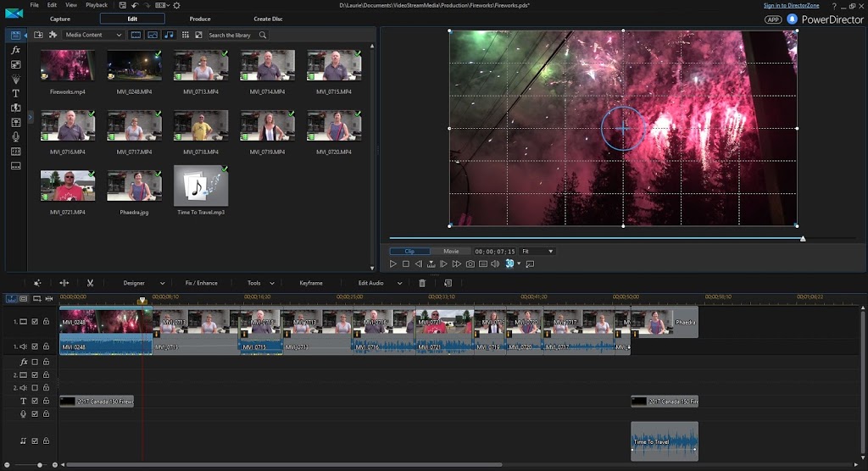Enable audio track 2 checkbox
The width and height of the screenshot is (868, 471).
point(35,388)
